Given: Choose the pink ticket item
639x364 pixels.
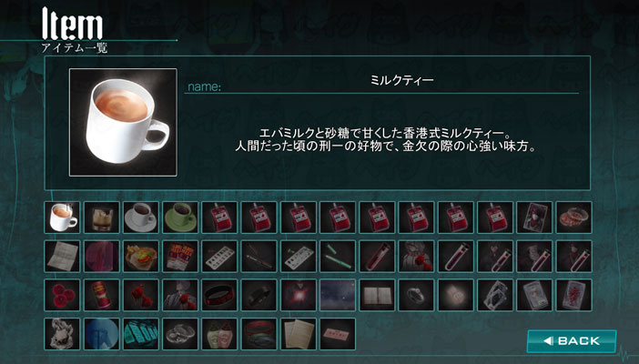Looking at the screenshot, I should (338, 334).
